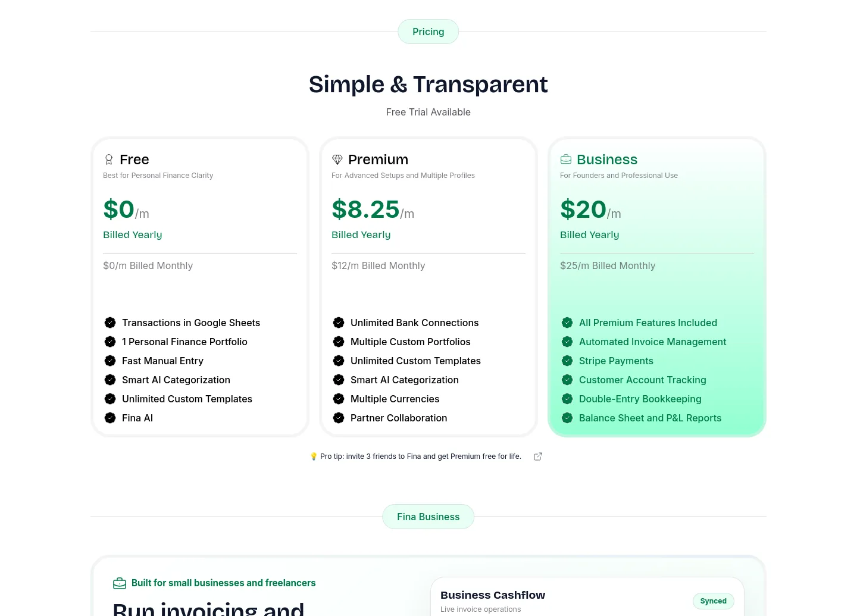
Task: Click Smart AI Categorization in the Free plan
Action: coord(176,380)
